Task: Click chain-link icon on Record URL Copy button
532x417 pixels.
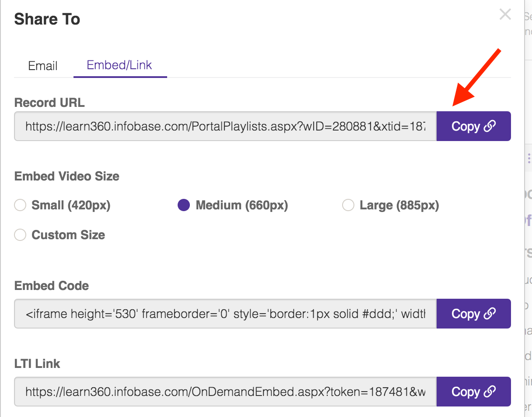Action: click(x=490, y=126)
